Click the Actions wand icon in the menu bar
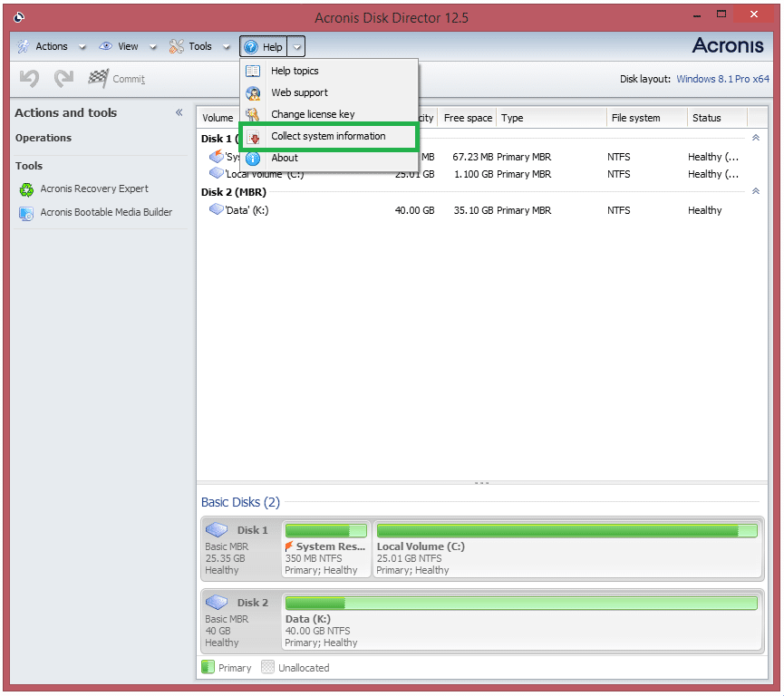Screen dimensions: 784x696 pyautogui.click(x=24, y=46)
